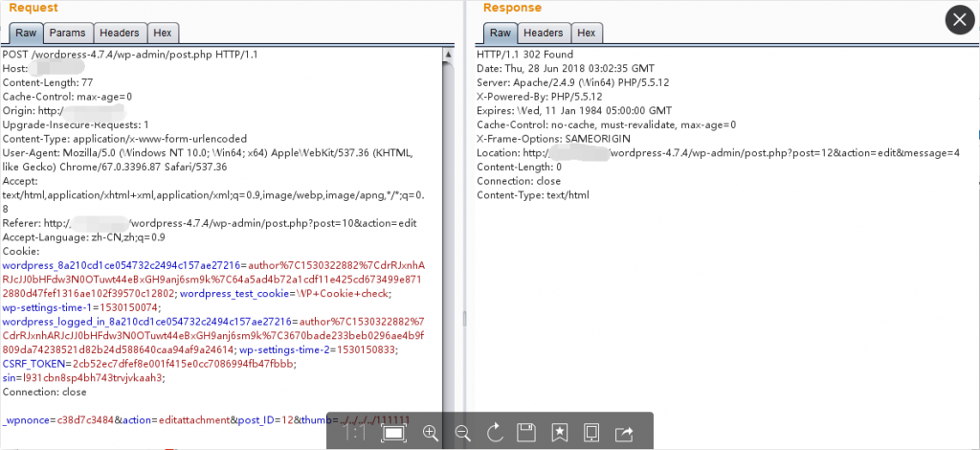
Task: Click the fit-to-window icon
Action: click(x=393, y=433)
